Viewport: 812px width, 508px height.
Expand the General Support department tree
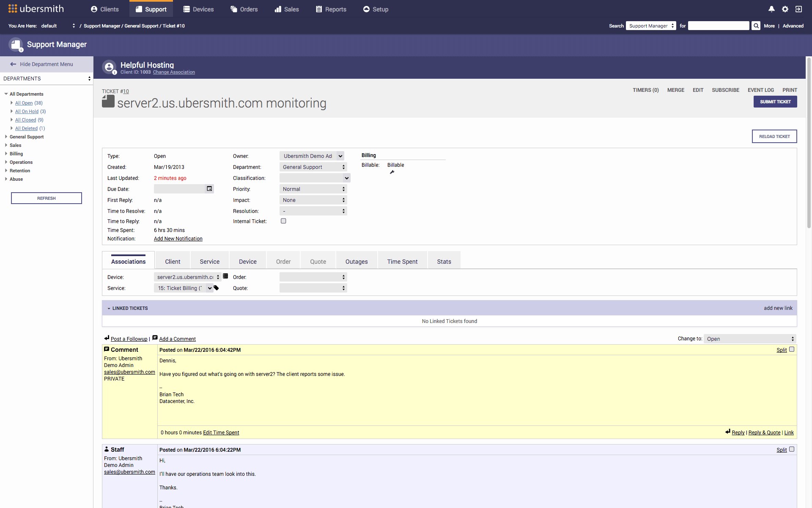pyautogui.click(x=6, y=137)
